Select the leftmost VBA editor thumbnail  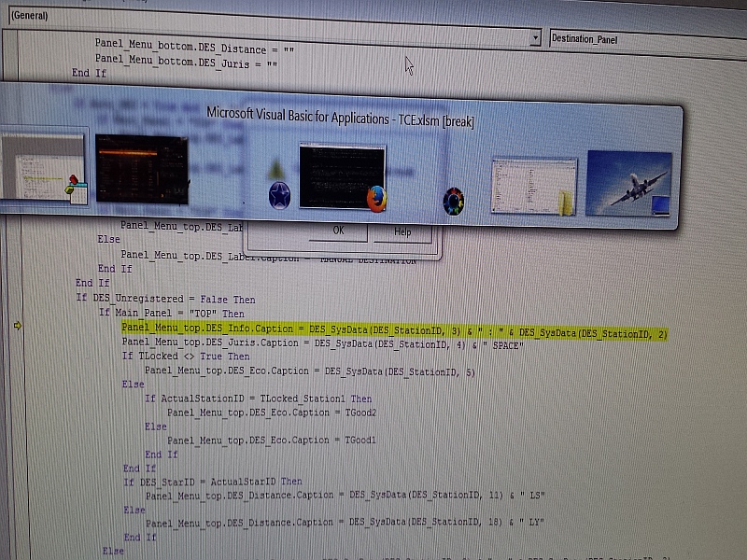[x=44, y=167]
